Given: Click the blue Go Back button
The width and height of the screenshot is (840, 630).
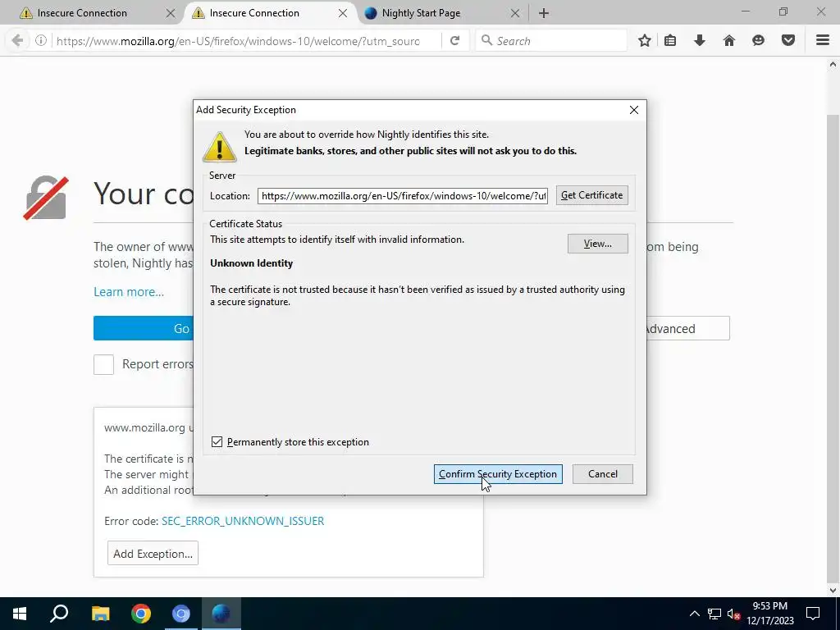Looking at the screenshot, I should [144, 328].
